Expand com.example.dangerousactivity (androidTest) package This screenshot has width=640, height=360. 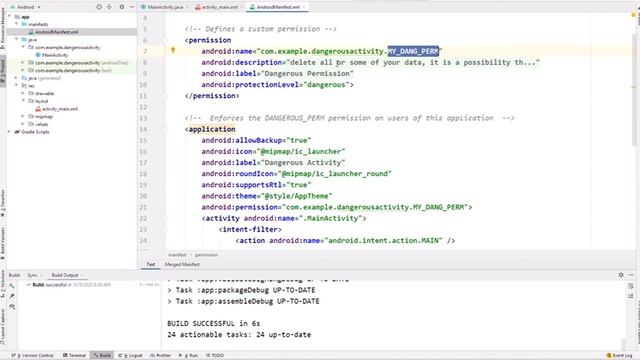coord(23,62)
